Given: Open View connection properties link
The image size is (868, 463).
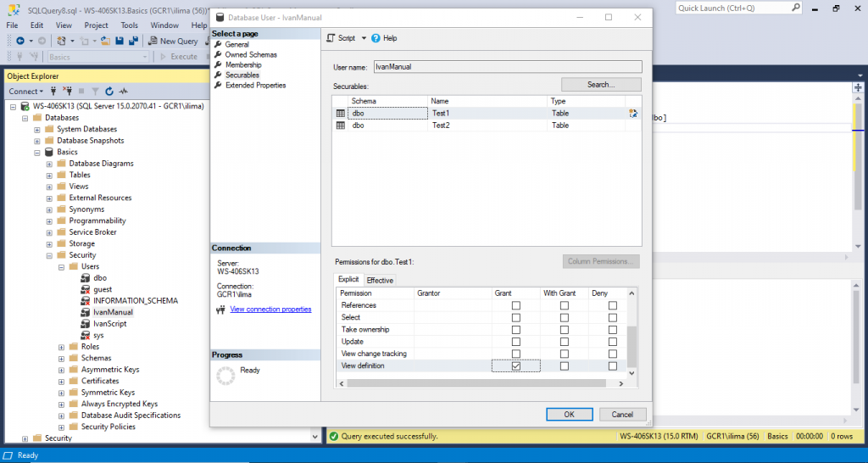Looking at the screenshot, I should pyautogui.click(x=270, y=309).
